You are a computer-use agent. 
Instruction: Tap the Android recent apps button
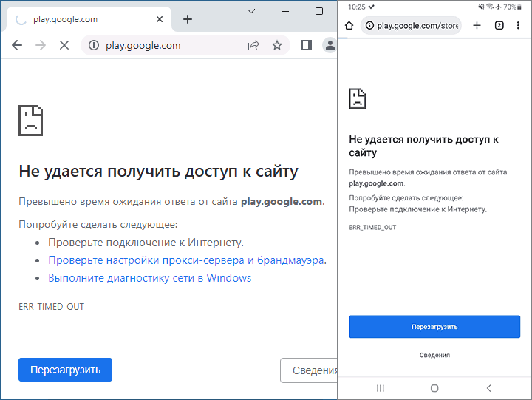[381, 388]
